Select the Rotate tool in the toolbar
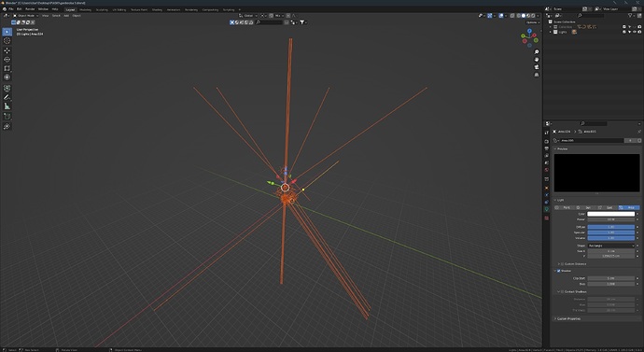Image resolution: width=644 pixels, height=352 pixels. 7,59
